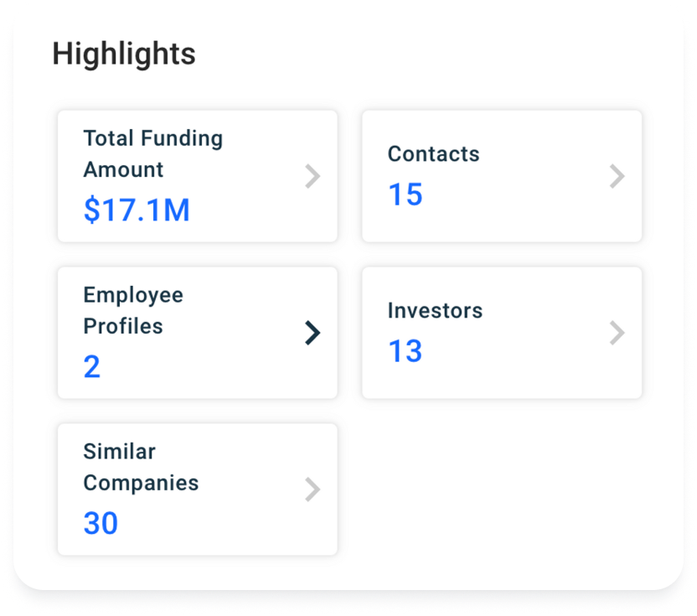This screenshot has height=616, width=697.
Task: Click the chevron arrow on Investors card
Action: 617,333
